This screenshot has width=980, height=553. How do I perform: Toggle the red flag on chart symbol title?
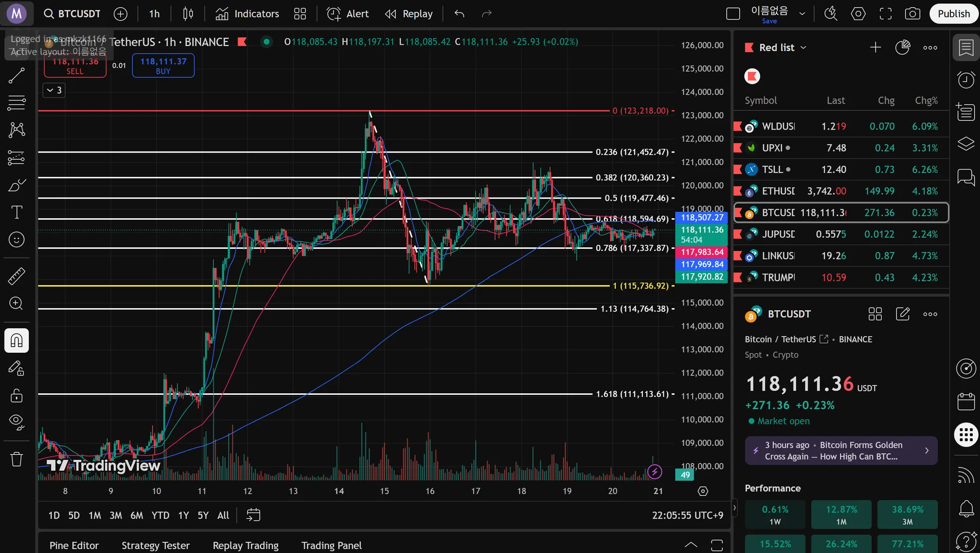click(x=242, y=42)
